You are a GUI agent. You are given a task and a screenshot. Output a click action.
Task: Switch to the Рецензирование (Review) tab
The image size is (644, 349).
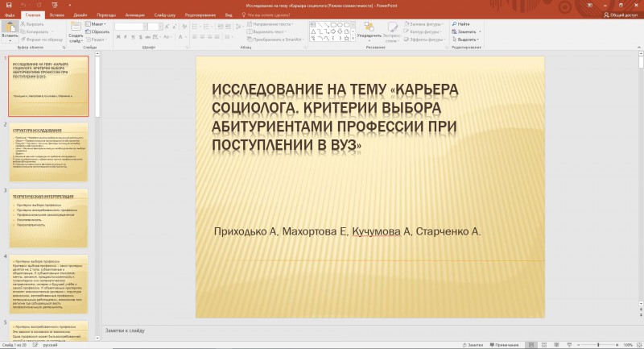tap(200, 15)
